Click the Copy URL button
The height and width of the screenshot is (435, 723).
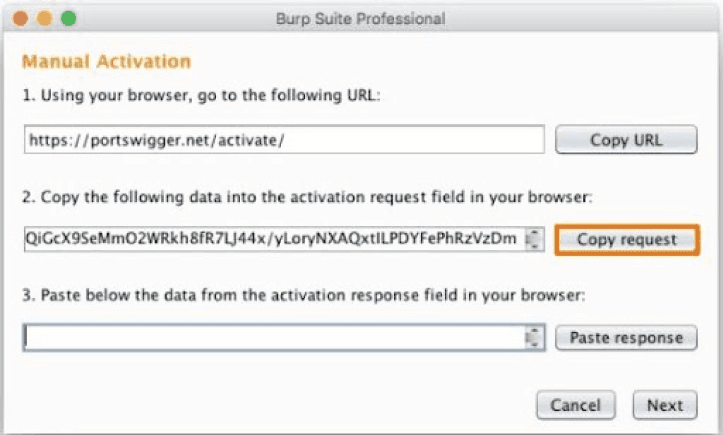tap(626, 140)
